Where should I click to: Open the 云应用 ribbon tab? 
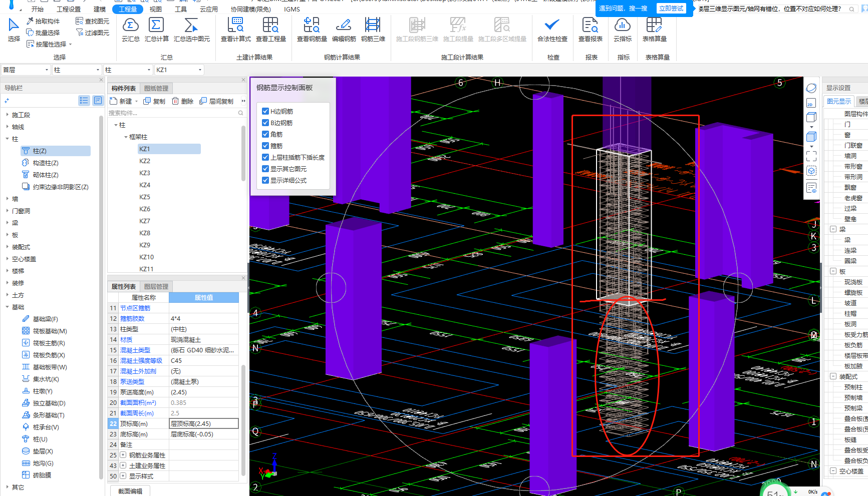(209, 9)
